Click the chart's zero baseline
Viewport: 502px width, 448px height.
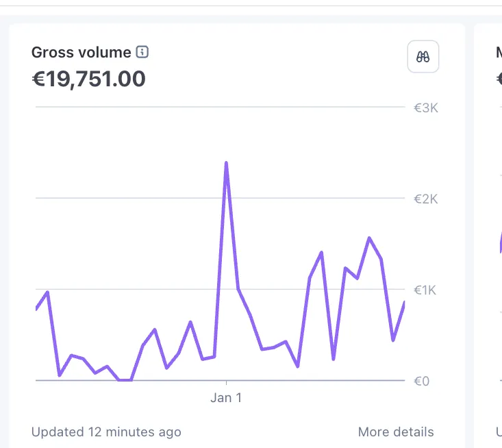click(308, 380)
